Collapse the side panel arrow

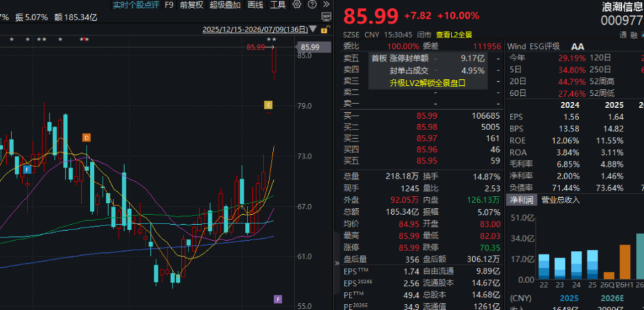pos(337,263)
